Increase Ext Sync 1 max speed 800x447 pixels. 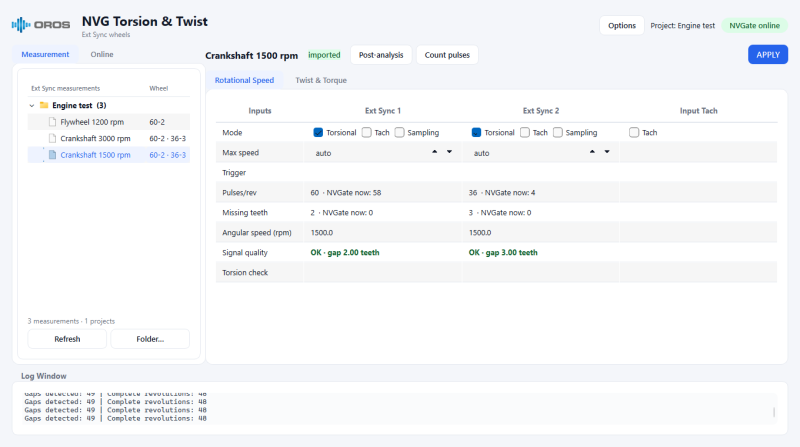435,152
